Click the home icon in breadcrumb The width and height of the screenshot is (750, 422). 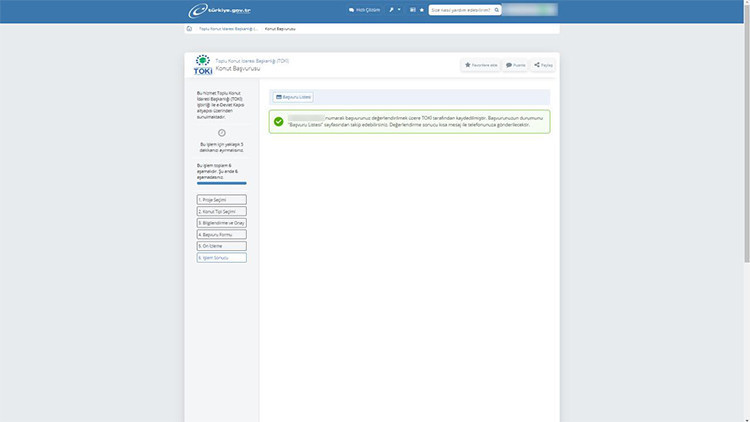(190, 29)
